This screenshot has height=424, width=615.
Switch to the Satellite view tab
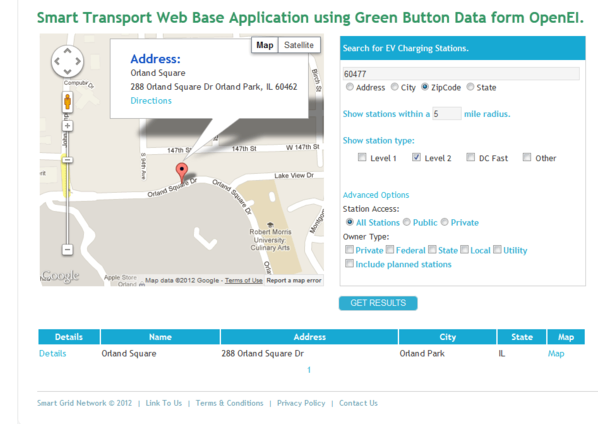pos(299,45)
